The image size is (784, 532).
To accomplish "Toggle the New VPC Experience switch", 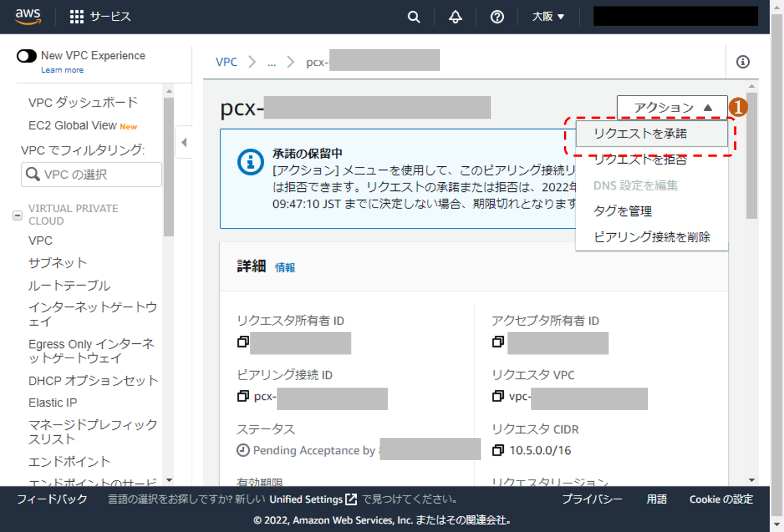I will 27,56.
